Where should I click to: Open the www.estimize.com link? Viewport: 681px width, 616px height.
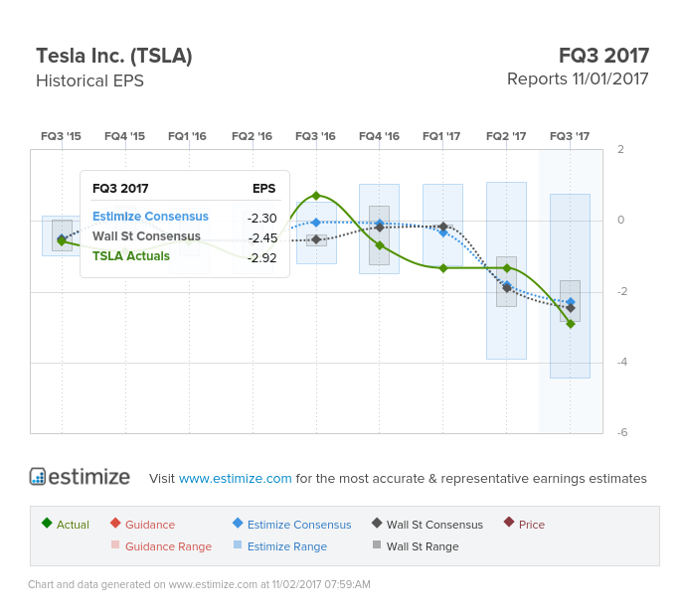(236, 478)
